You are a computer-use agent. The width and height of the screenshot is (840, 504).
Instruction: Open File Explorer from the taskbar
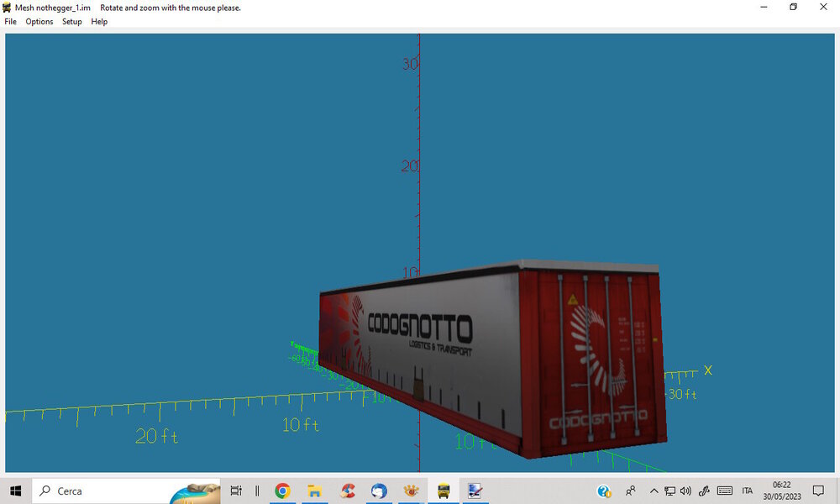314,491
